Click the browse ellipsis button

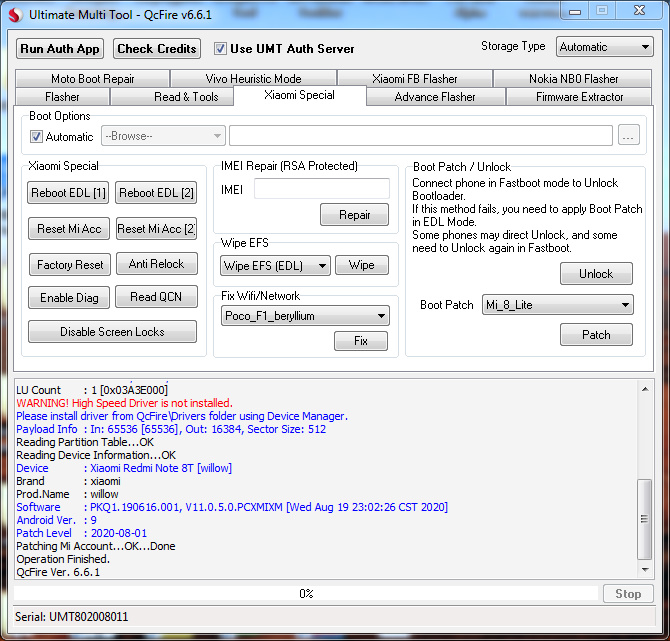tap(629, 136)
